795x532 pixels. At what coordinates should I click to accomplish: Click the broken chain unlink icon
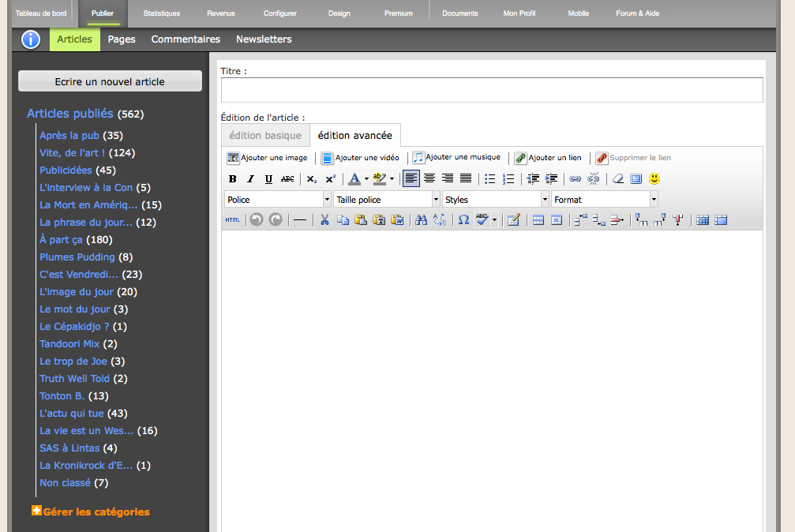click(x=593, y=178)
